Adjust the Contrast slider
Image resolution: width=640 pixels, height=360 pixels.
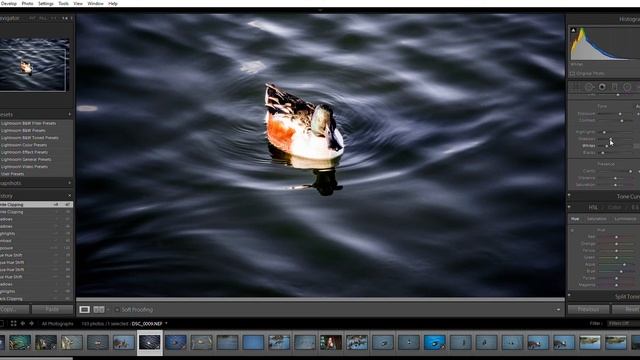(x=622, y=121)
